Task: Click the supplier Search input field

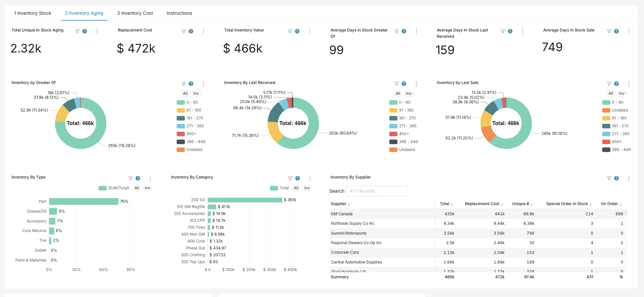Action: (377, 191)
